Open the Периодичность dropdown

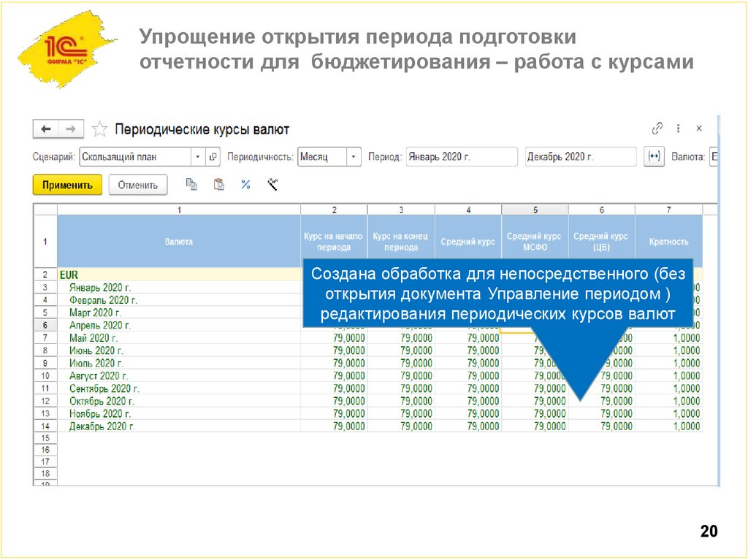[354, 156]
